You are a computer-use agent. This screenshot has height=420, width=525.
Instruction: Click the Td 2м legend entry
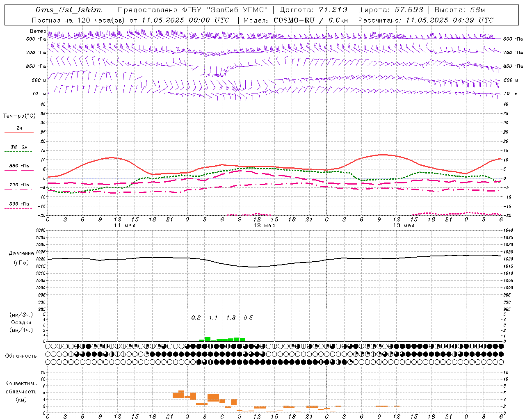pos(19,147)
